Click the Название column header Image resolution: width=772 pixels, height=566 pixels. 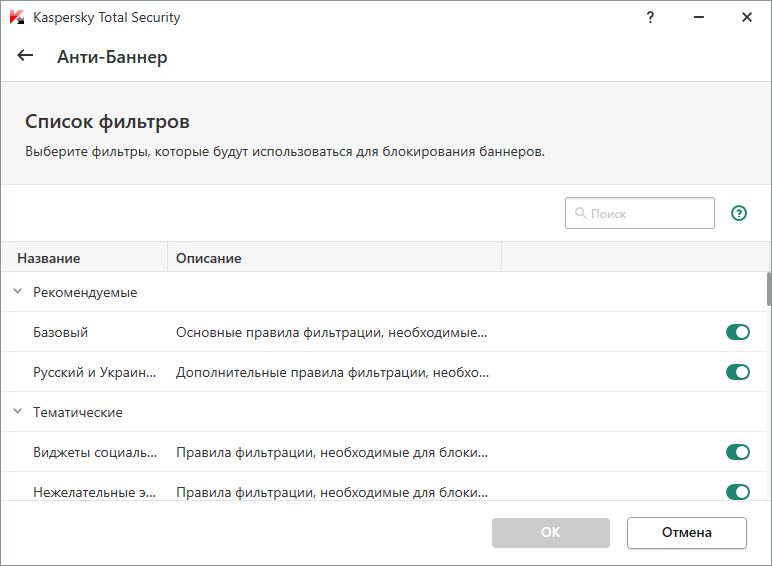84,257
